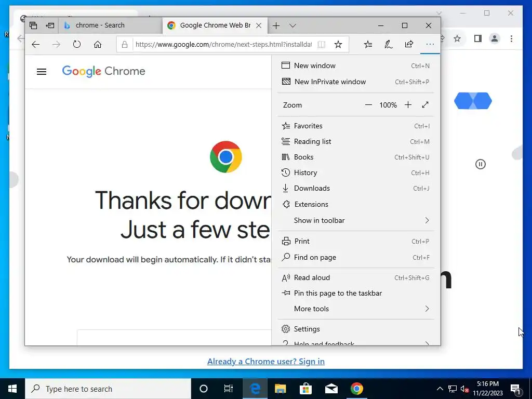Expand Show in toolbar submenu
This screenshot has width=532, height=399.
point(355,220)
